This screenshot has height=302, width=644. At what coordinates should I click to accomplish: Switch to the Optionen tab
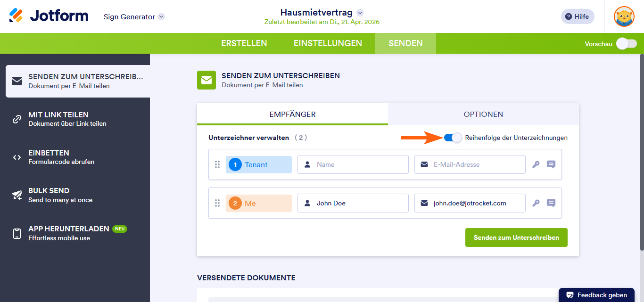tap(483, 114)
